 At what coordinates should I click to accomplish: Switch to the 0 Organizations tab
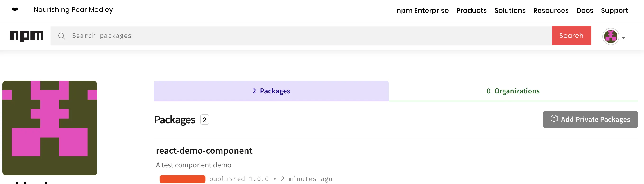(x=513, y=91)
